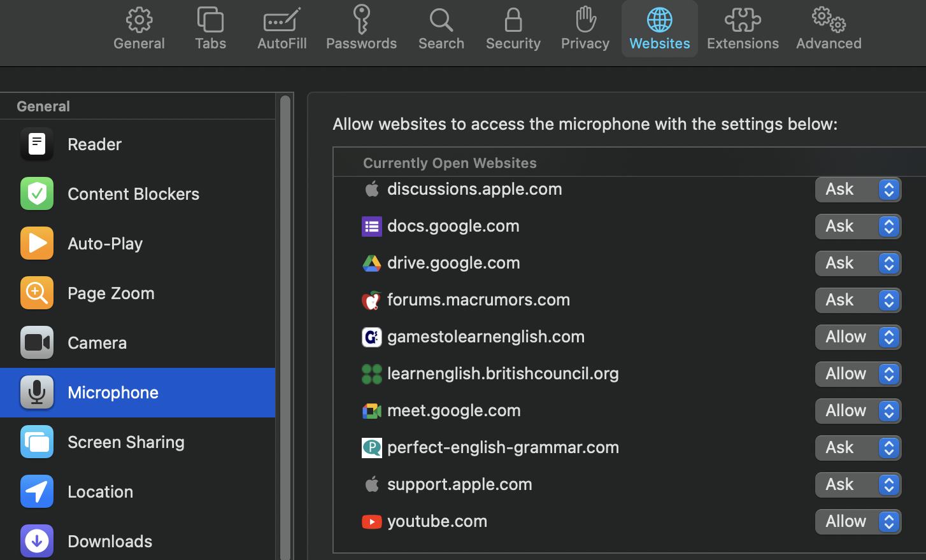Switch to the Advanced preferences label

pos(829,43)
